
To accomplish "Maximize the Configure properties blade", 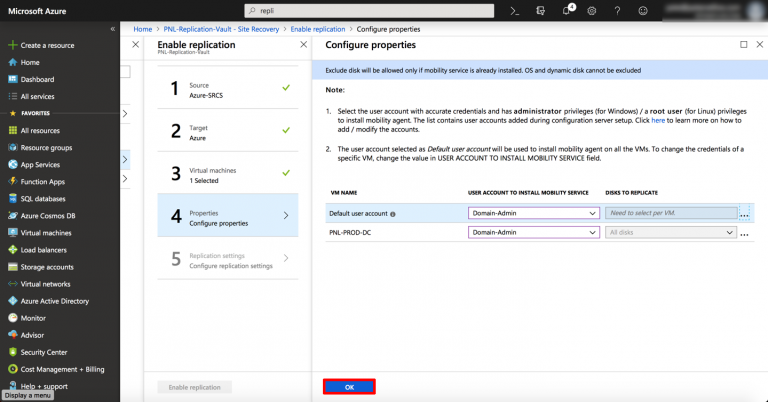I will pyautogui.click(x=744, y=45).
